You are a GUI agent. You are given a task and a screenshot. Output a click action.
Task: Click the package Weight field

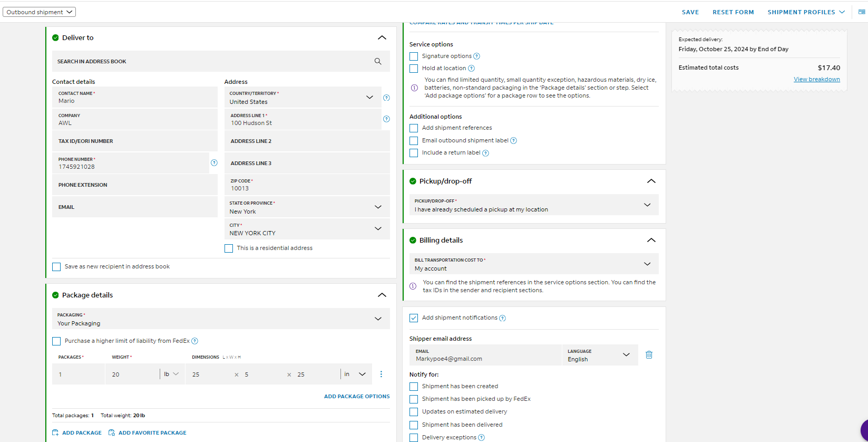pos(133,374)
